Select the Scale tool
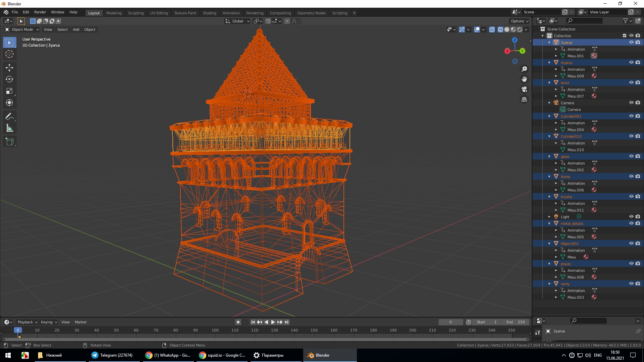644x362 pixels. click(9, 91)
